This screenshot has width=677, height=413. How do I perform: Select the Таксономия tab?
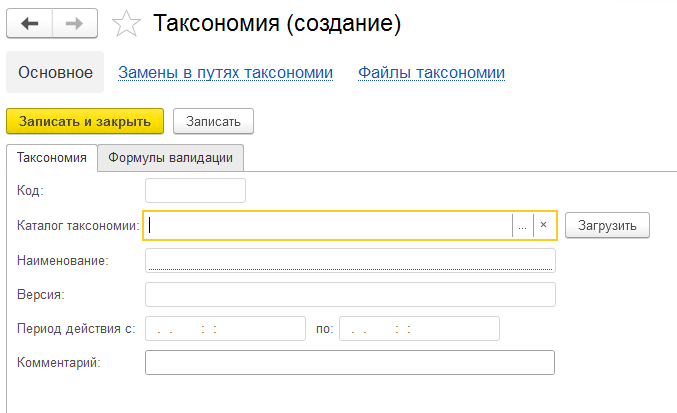52,158
